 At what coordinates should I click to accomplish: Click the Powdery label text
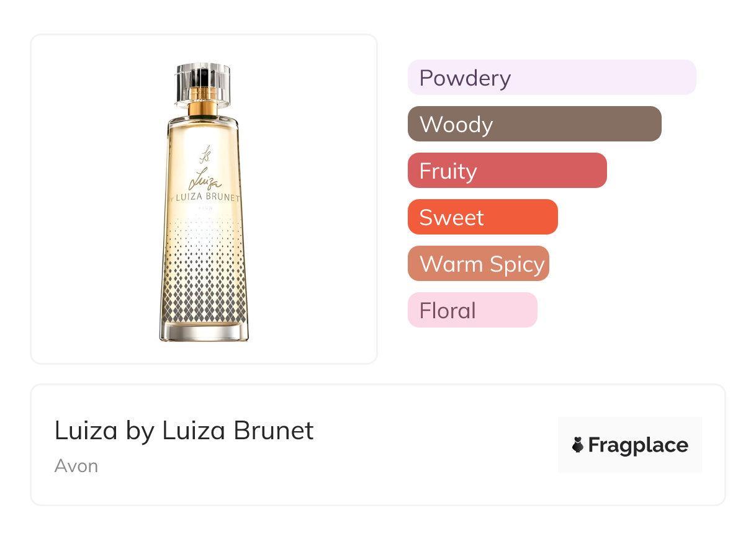[x=465, y=78]
